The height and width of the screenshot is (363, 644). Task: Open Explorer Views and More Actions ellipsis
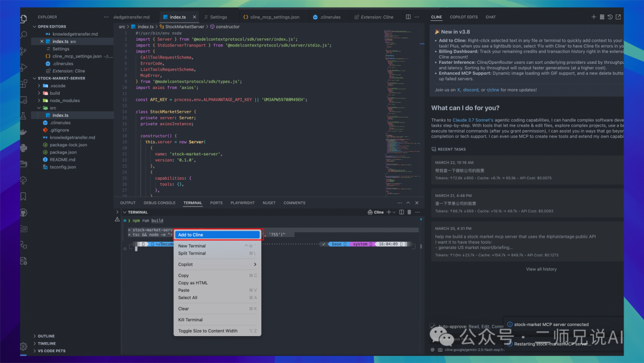pyautogui.click(x=106, y=17)
